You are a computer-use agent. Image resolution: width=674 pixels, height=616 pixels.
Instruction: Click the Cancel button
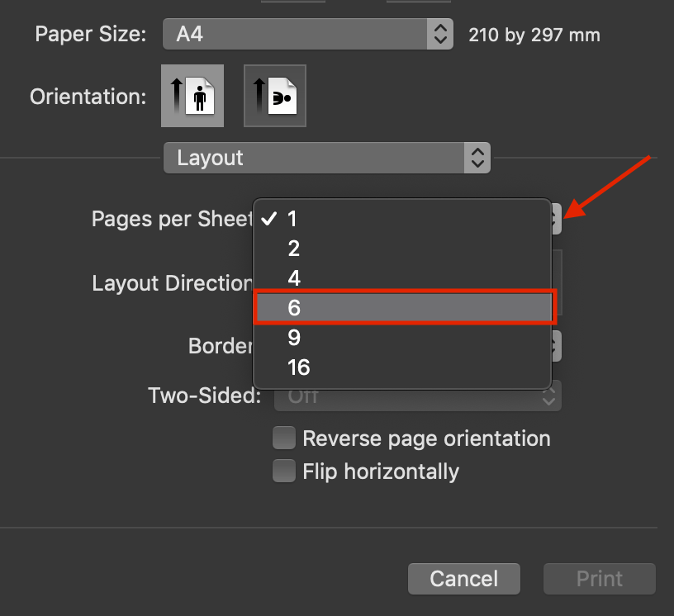click(463, 578)
